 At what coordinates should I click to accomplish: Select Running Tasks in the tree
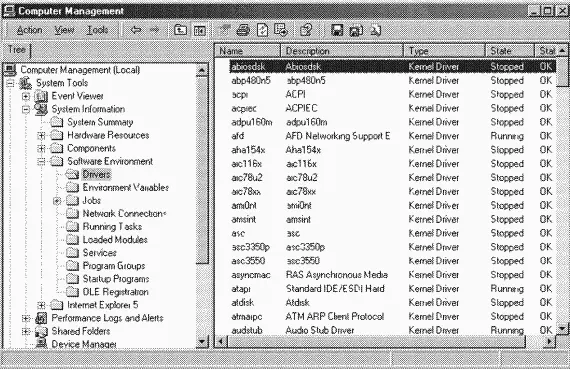(112, 227)
